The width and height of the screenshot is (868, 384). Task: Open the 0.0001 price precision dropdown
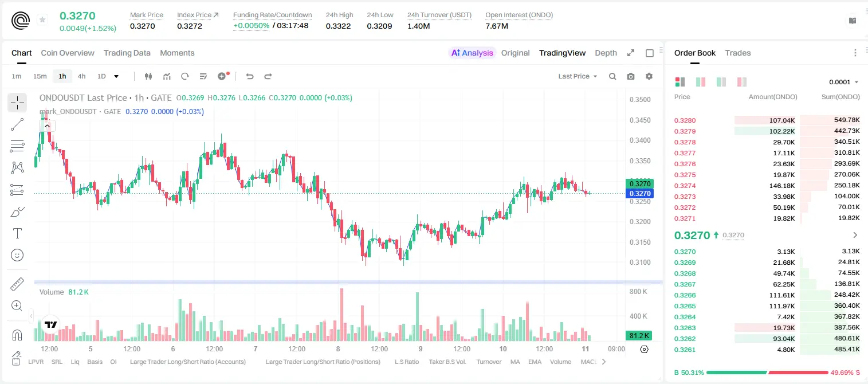click(844, 82)
